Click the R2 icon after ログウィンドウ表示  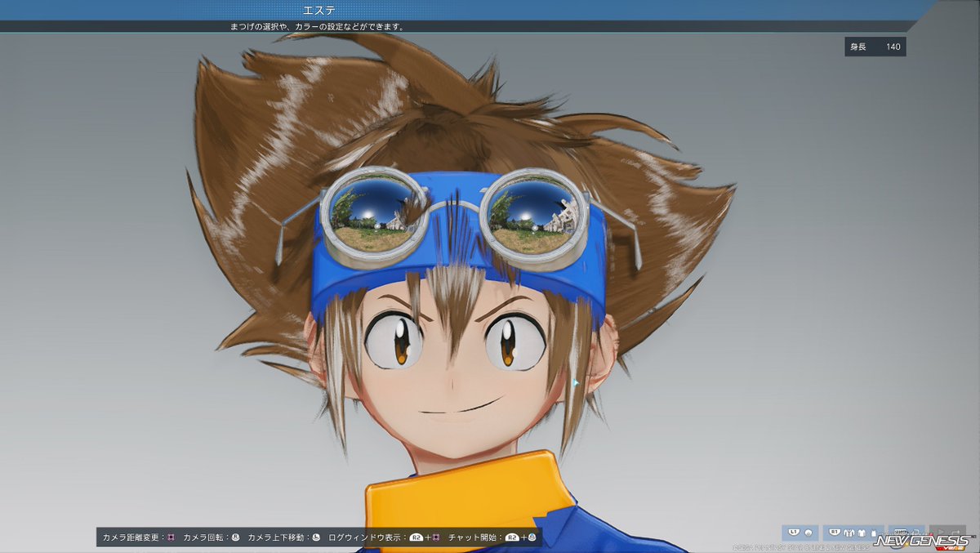pos(416,537)
